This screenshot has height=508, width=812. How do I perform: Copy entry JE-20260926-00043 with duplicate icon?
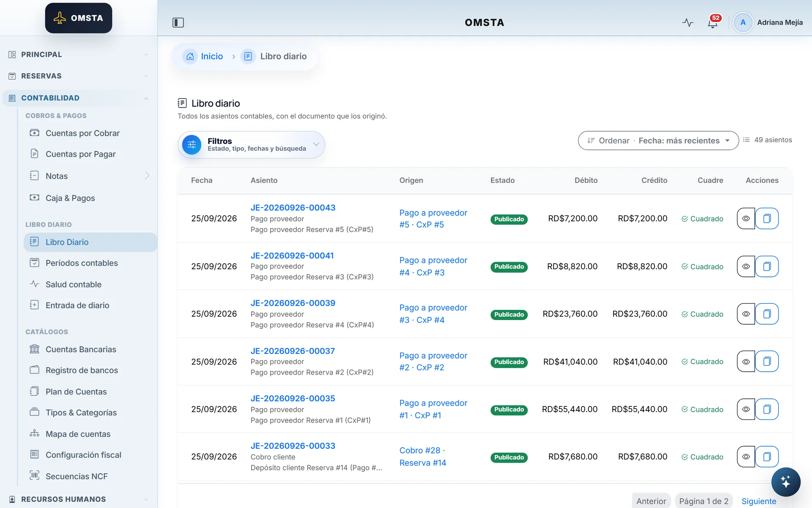click(x=767, y=218)
